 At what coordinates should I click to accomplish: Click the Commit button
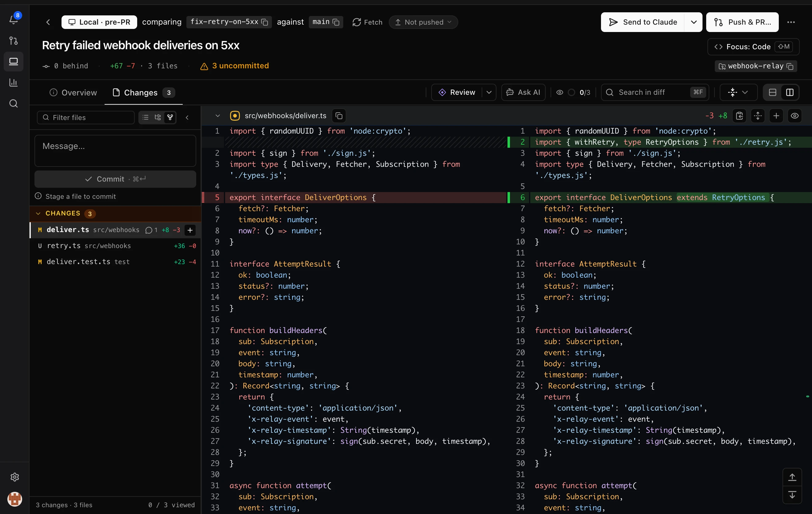115,179
